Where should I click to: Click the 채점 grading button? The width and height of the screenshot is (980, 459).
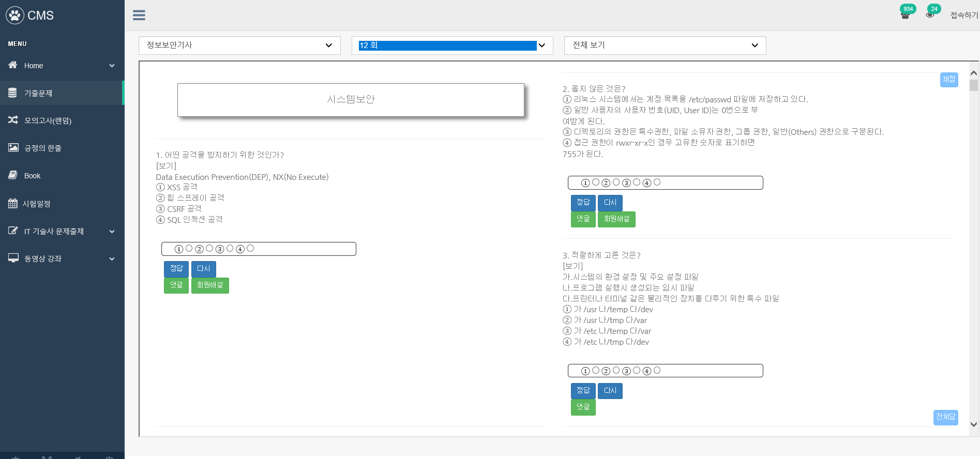949,80
